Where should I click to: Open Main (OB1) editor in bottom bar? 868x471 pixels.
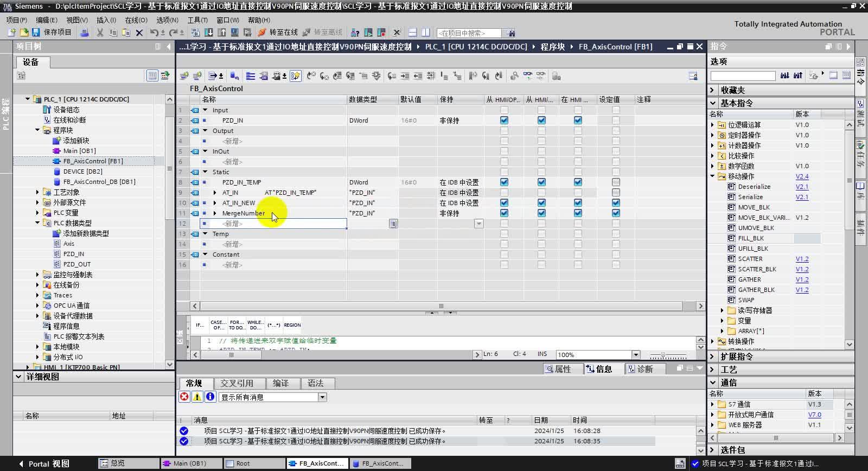coord(192,463)
